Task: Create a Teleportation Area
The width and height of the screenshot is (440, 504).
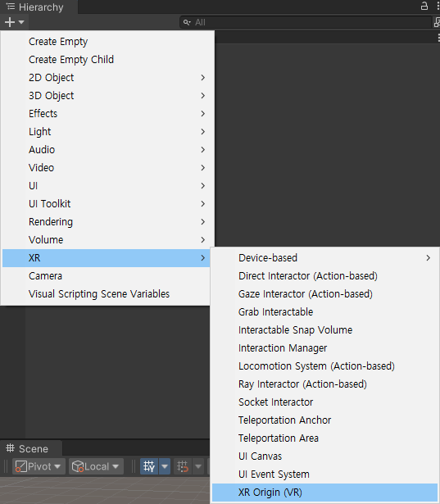Action: 325,438
